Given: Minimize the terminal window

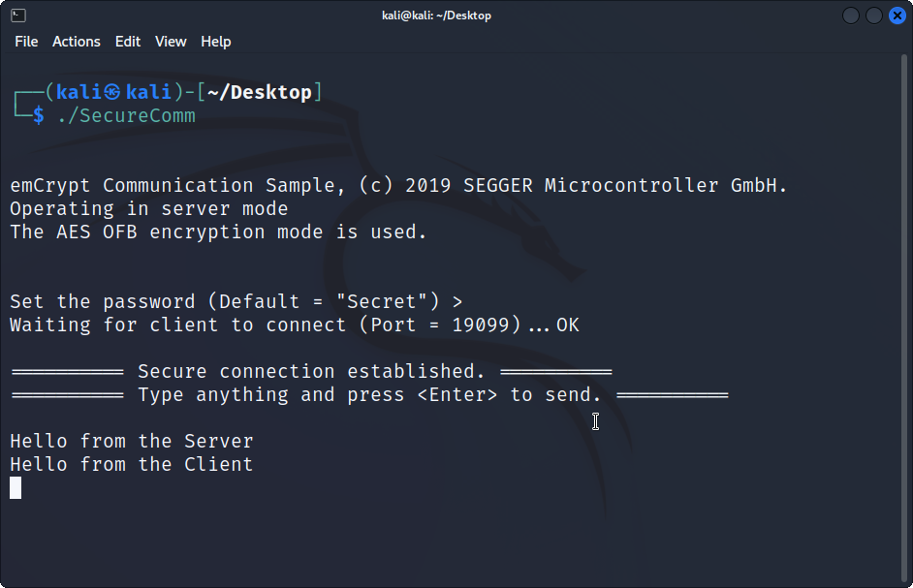Looking at the screenshot, I should pyautogui.click(x=851, y=15).
